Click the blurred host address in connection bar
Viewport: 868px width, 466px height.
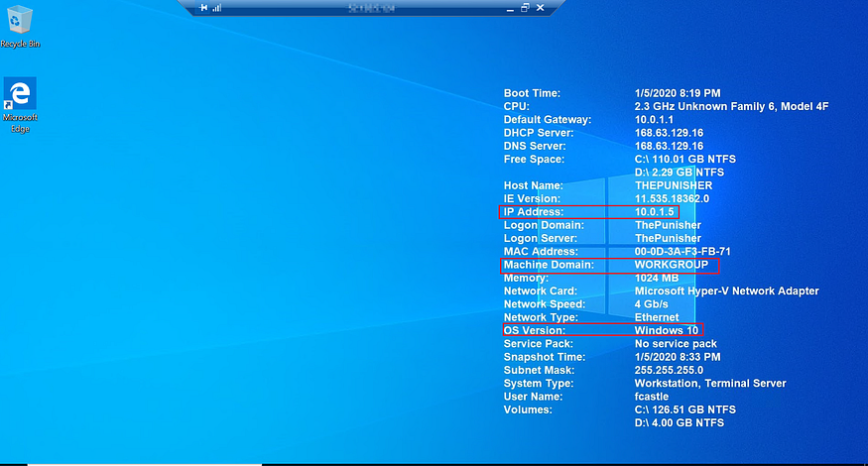[x=371, y=8]
